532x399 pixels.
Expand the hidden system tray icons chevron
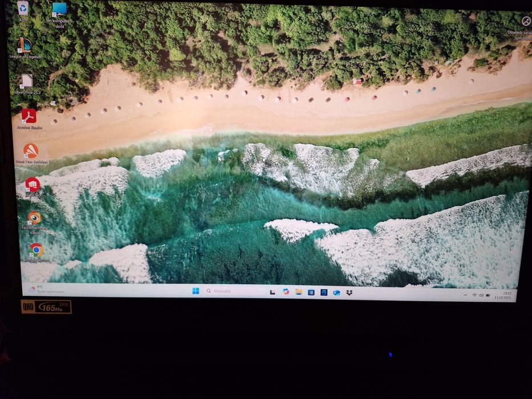click(465, 295)
